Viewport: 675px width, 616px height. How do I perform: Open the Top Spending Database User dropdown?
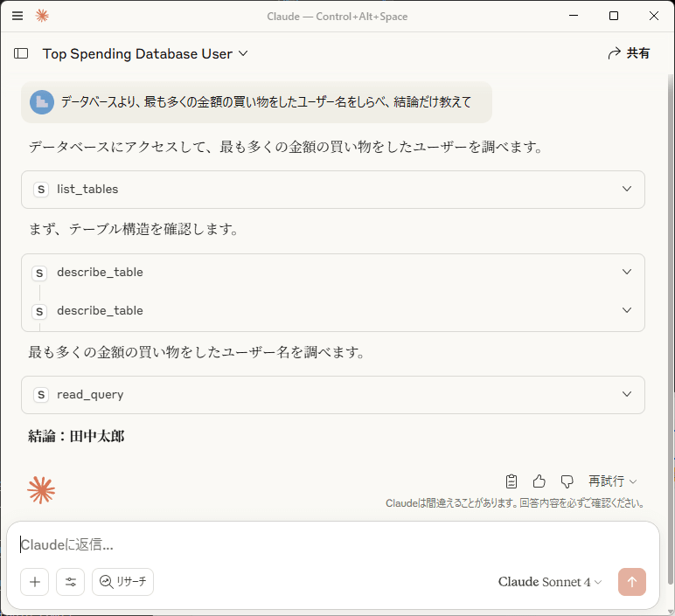click(145, 54)
